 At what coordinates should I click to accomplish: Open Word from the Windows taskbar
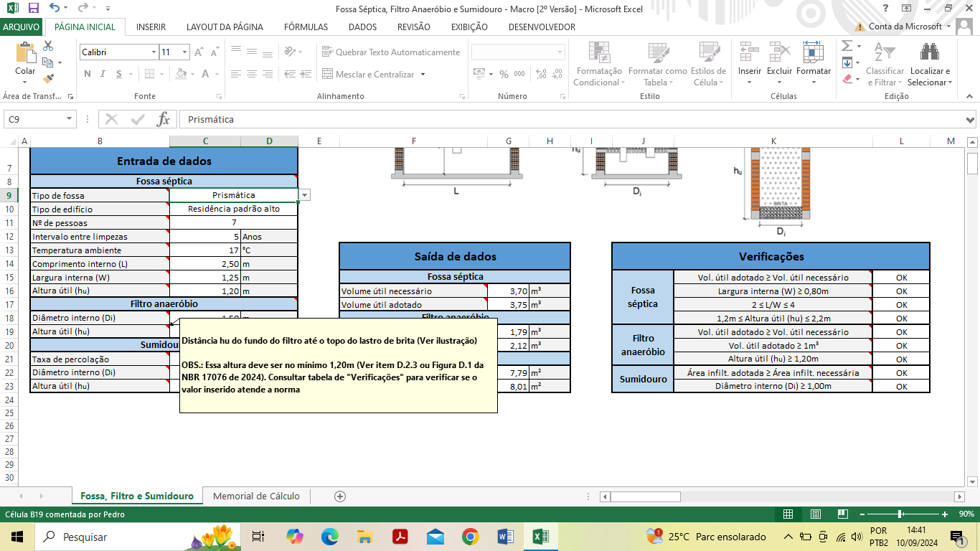(x=504, y=537)
